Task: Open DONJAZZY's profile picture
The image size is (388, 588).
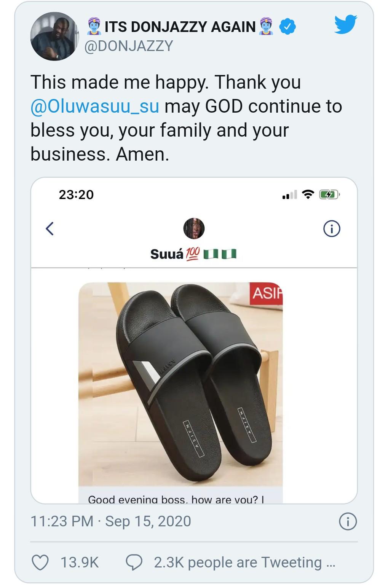Action: pyautogui.click(x=54, y=37)
